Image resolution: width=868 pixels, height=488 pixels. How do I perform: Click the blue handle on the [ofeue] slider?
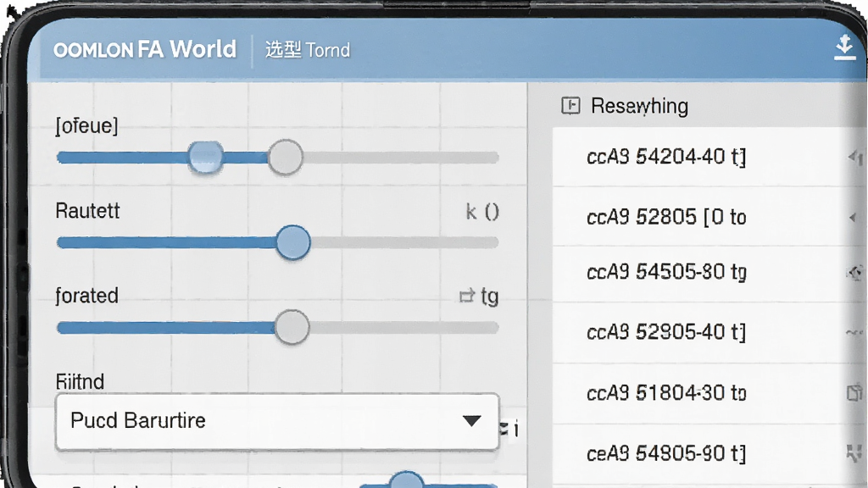click(205, 157)
